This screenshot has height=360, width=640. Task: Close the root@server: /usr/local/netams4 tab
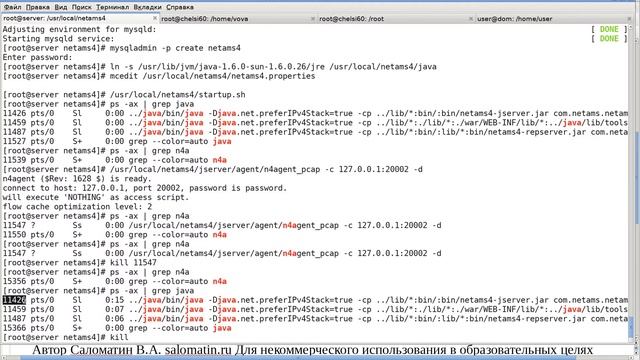point(155,18)
